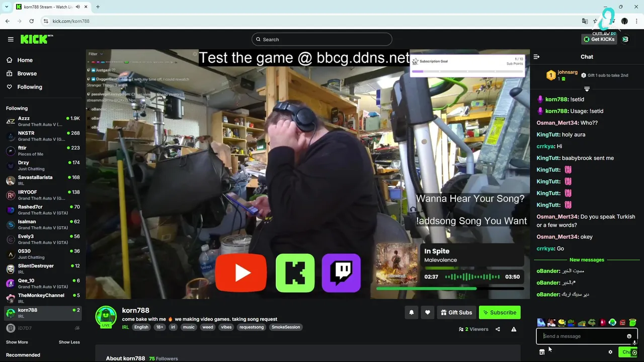The width and height of the screenshot is (644, 362).
Task: Report stream via warning triangle icon
Action: click(x=514, y=329)
